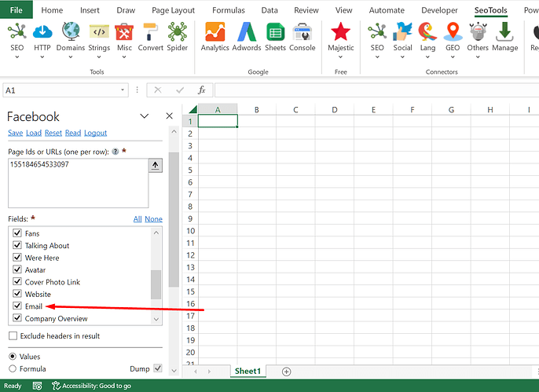The width and height of the screenshot is (539, 392).
Task: Open the Domains globe icon
Action: pos(71,31)
